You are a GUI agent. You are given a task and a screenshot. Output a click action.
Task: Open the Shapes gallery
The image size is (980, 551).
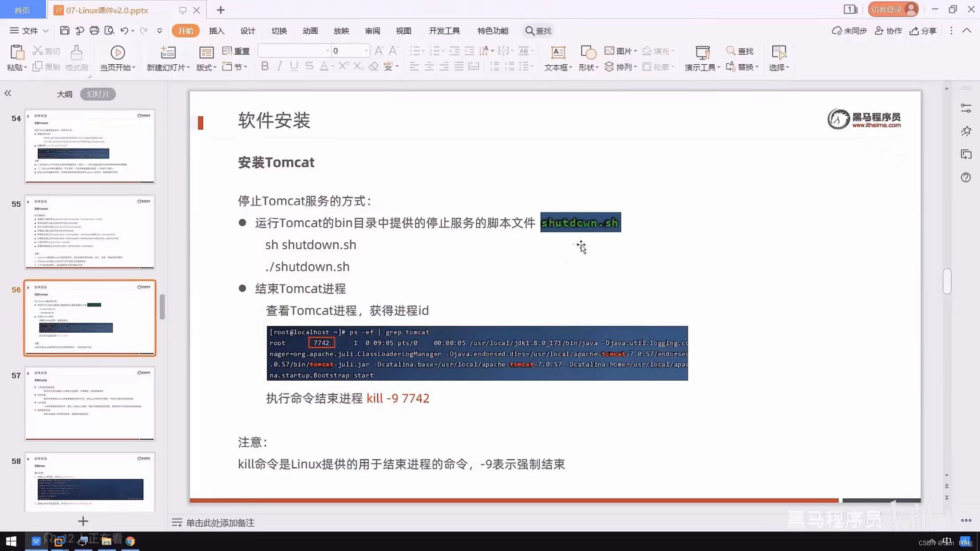(x=589, y=58)
